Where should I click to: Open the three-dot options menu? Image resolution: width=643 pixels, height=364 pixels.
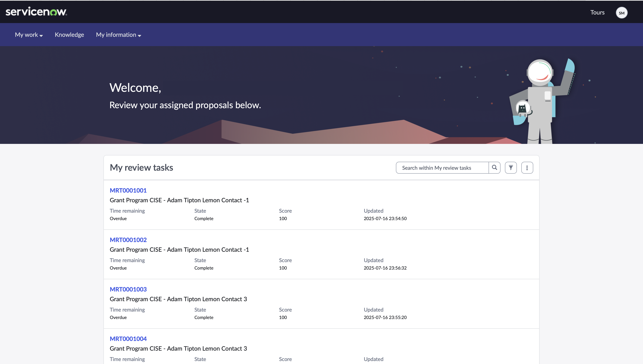[x=527, y=167]
